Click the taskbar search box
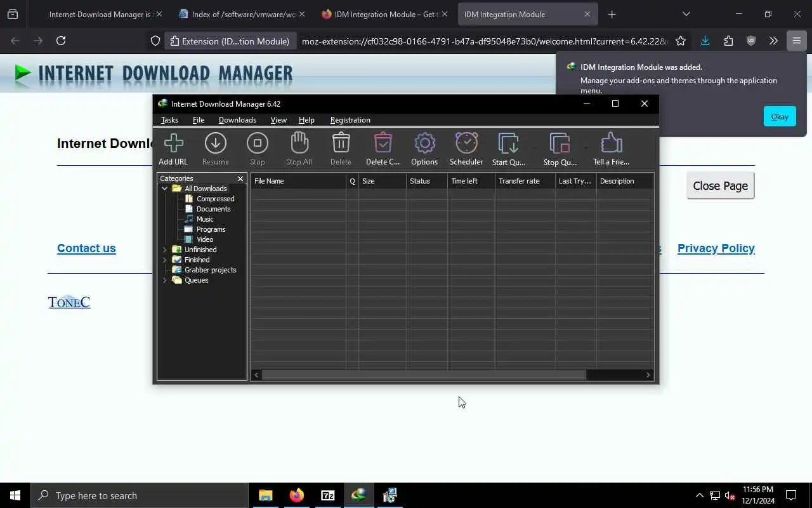 (x=140, y=495)
